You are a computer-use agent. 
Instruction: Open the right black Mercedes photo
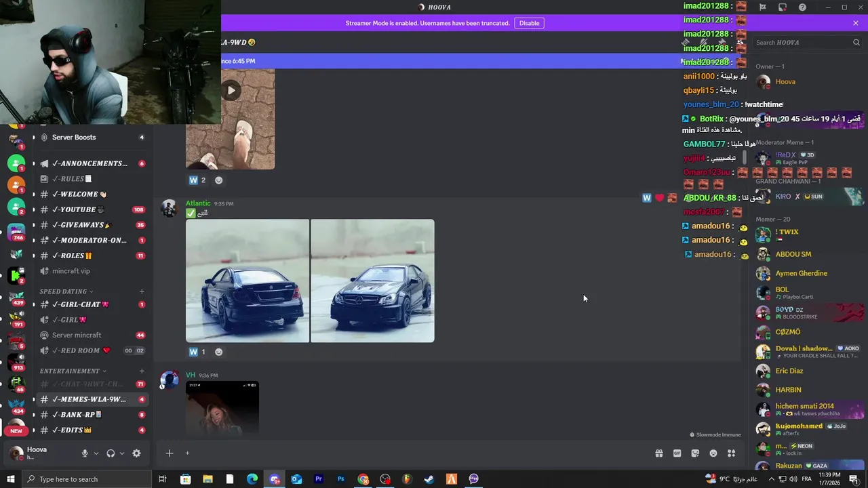[x=372, y=281]
